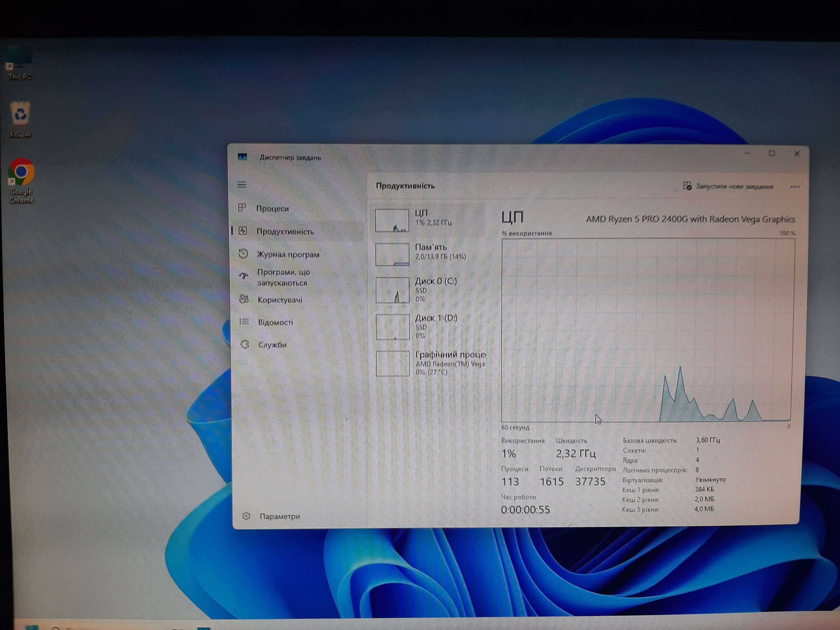The height and width of the screenshot is (630, 840).
Task: Click the Потоки count 1615
Action: (551, 481)
